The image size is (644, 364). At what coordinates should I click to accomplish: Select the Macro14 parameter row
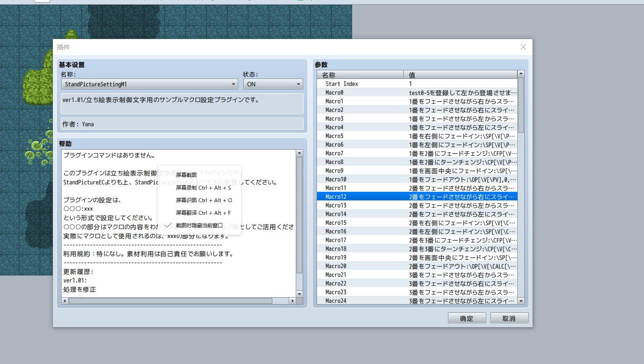[x=417, y=214]
